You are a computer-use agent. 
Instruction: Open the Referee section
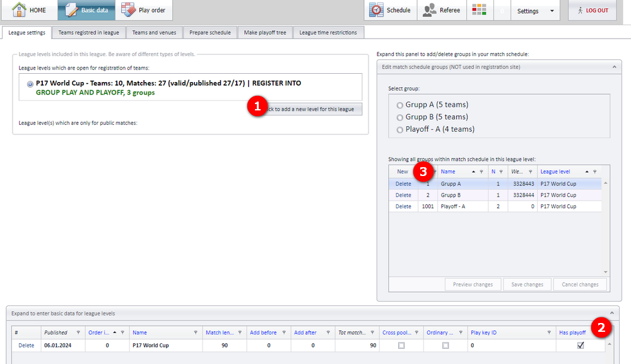click(x=442, y=10)
